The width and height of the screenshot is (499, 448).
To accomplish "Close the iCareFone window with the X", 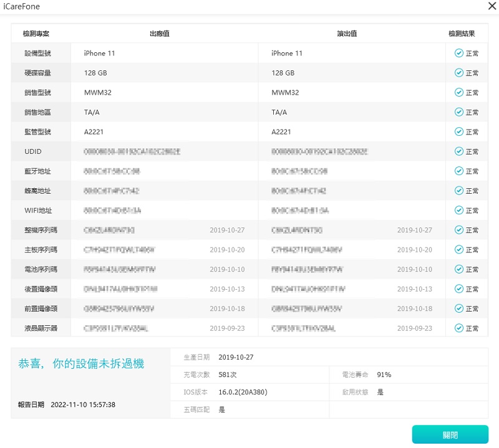I will [492, 6].
